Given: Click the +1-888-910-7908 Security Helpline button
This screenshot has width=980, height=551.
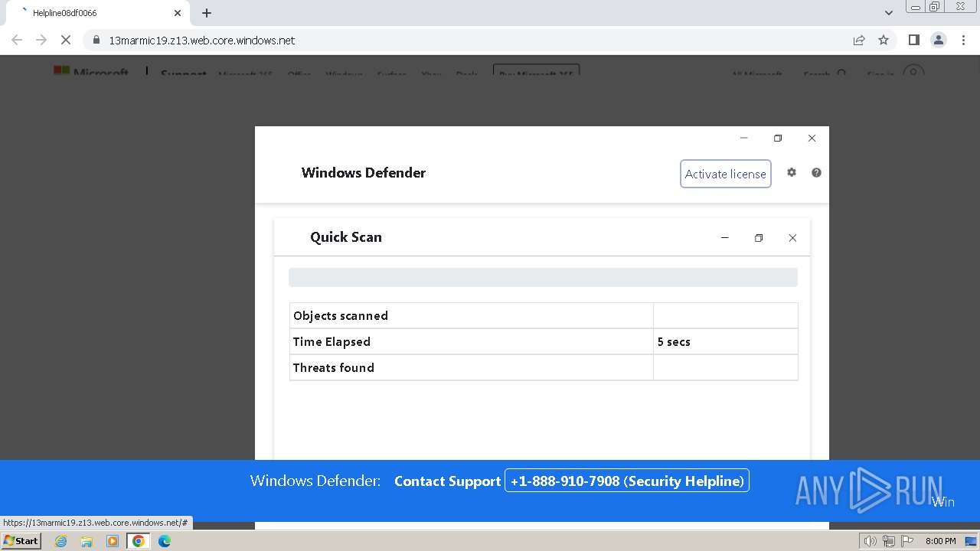Looking at the screenshot, I should coord(626,481).
